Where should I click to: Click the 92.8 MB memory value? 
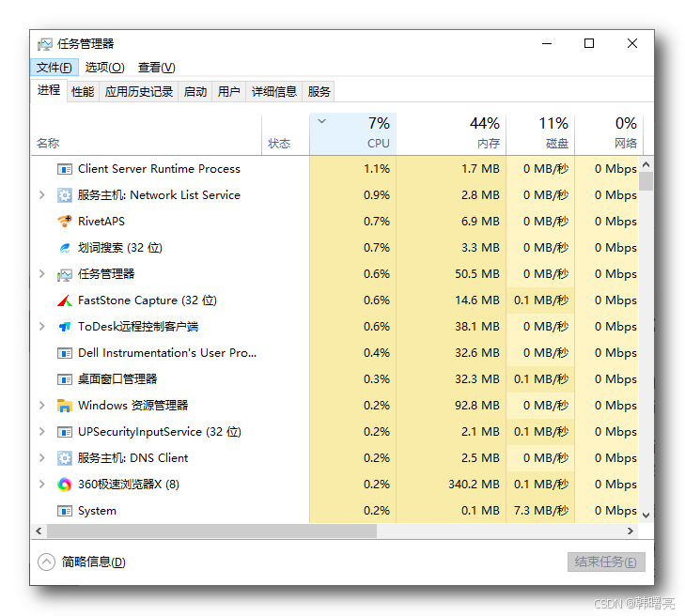tap(477, 406)
